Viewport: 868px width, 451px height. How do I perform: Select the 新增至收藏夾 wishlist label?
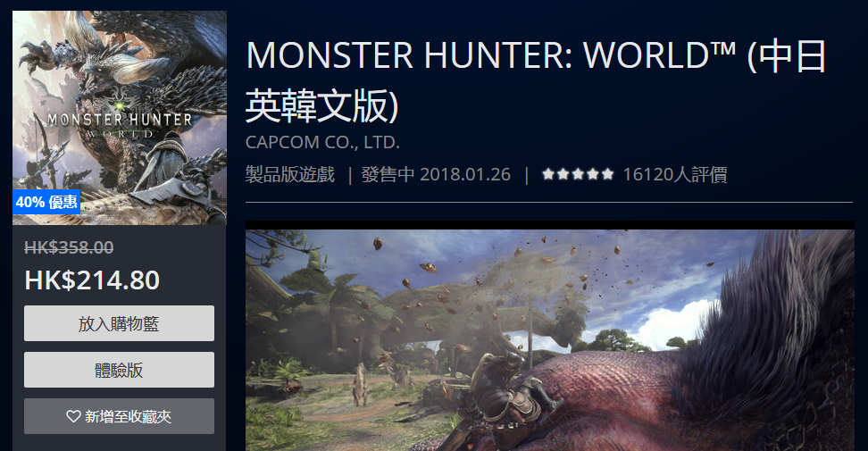(x=128, y=416)
